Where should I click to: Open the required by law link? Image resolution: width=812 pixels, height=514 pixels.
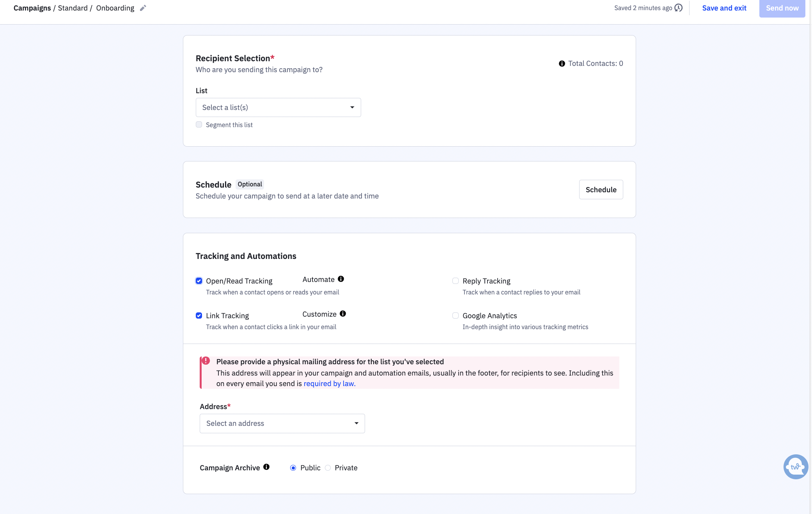pyautogui.click(x=329, y=384)
